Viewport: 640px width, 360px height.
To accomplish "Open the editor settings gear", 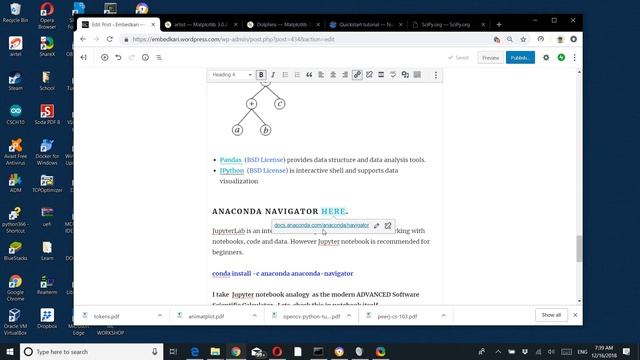I will (546, 58).
